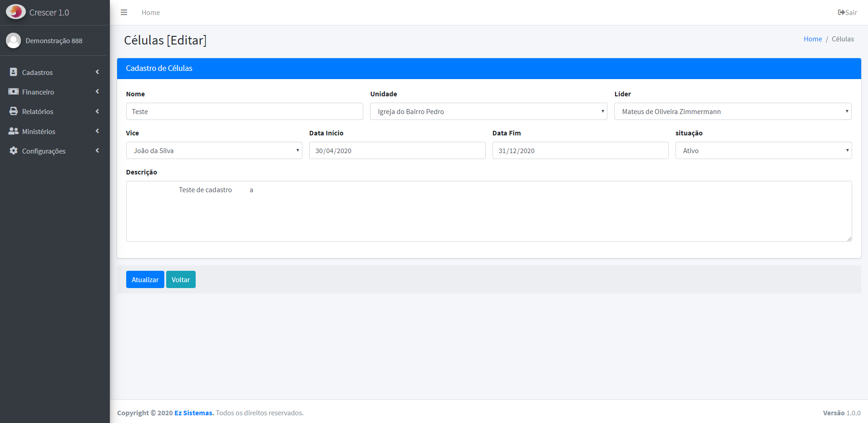Toggle sidebar with the hamburger icon
The height and width of the screenshot is (423, 868).
tap(124, 12)
